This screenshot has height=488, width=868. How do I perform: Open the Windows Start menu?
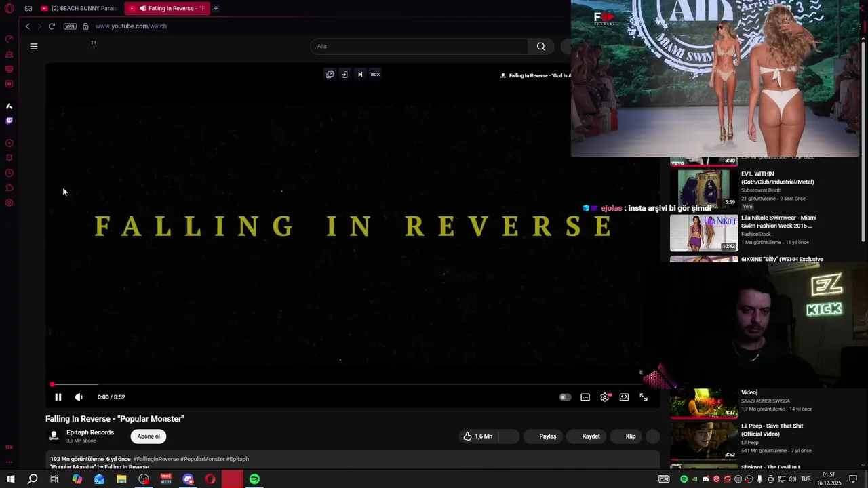10,479
